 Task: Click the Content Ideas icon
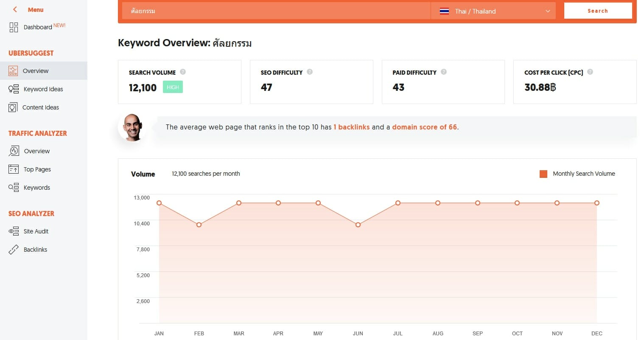coord(13,107)
